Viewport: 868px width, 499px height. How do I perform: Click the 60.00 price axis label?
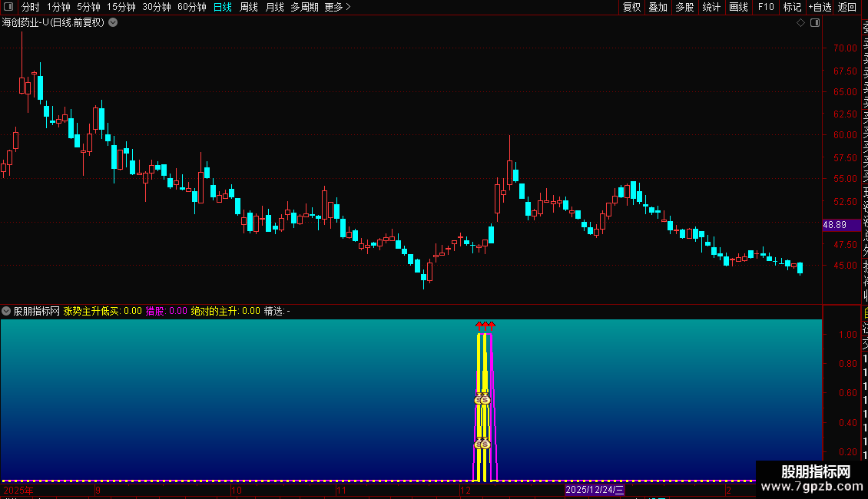pos(845,135)
